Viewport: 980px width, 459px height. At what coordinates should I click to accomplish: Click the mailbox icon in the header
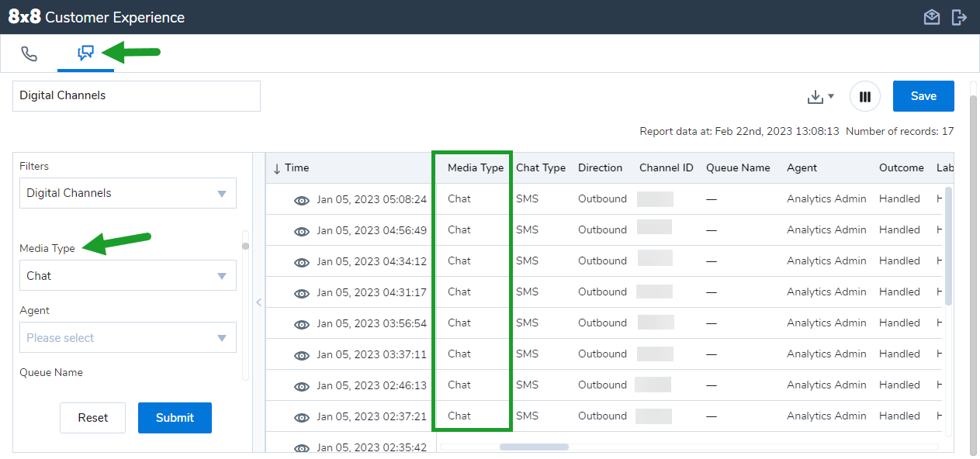click(x=931, y=16)
